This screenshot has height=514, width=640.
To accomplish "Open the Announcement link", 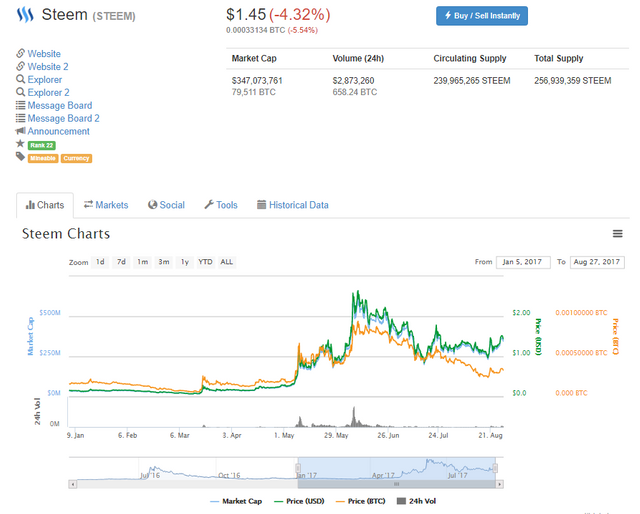I will click(58, 131).
